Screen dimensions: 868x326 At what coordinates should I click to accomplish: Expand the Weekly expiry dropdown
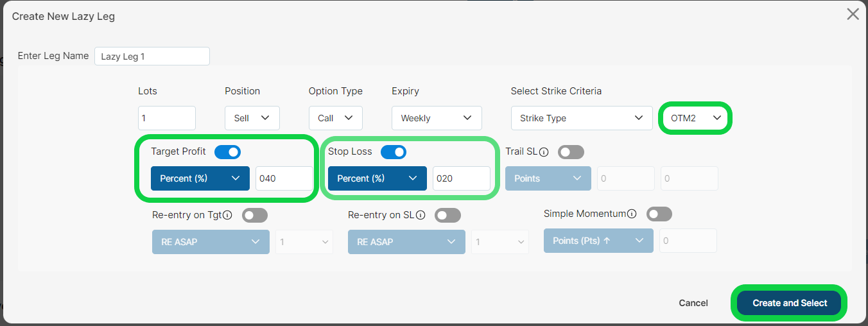tap(437, 118)
